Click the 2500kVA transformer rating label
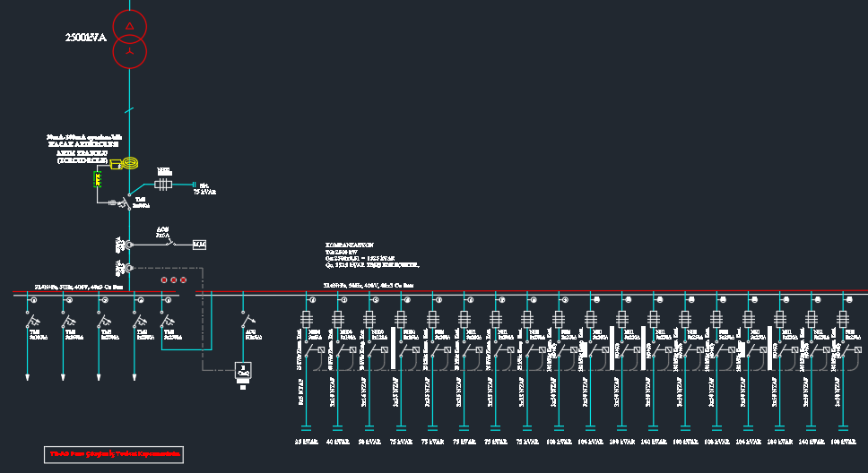The width and height of the screenshot is (868, 473). pos(86,38)
